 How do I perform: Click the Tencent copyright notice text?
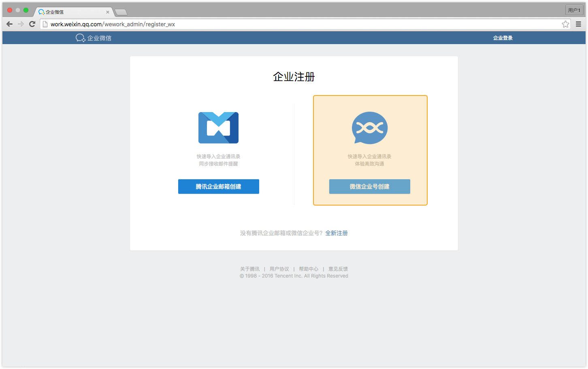294,276
